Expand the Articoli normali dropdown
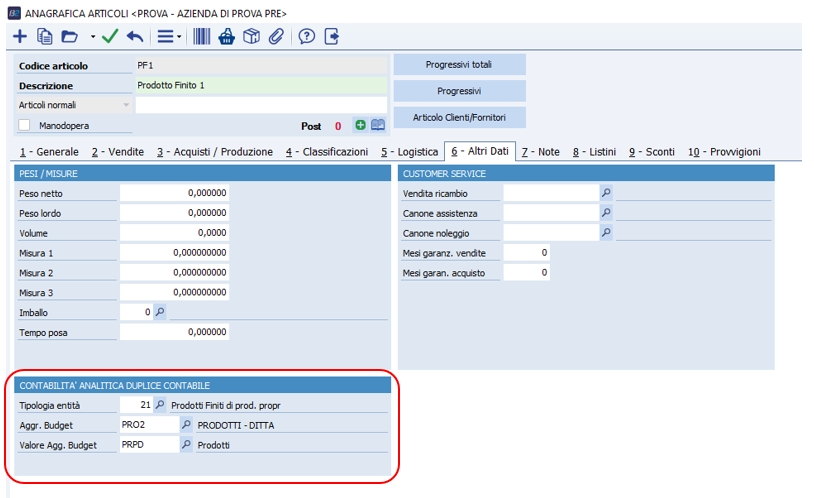 click(126, 105)
